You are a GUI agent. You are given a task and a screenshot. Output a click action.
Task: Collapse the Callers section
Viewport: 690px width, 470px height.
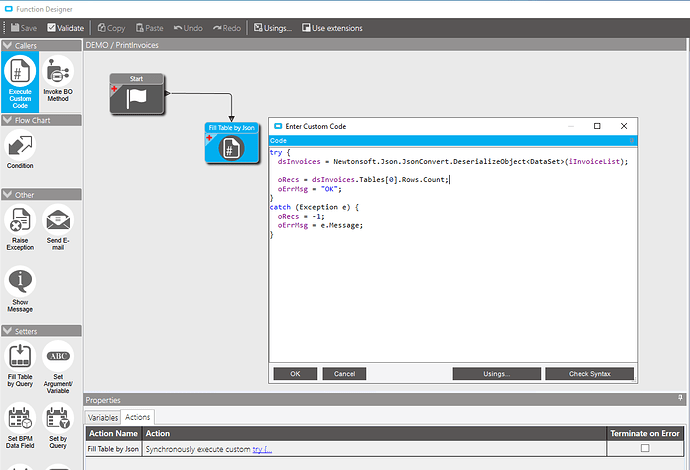pos(8,45)
